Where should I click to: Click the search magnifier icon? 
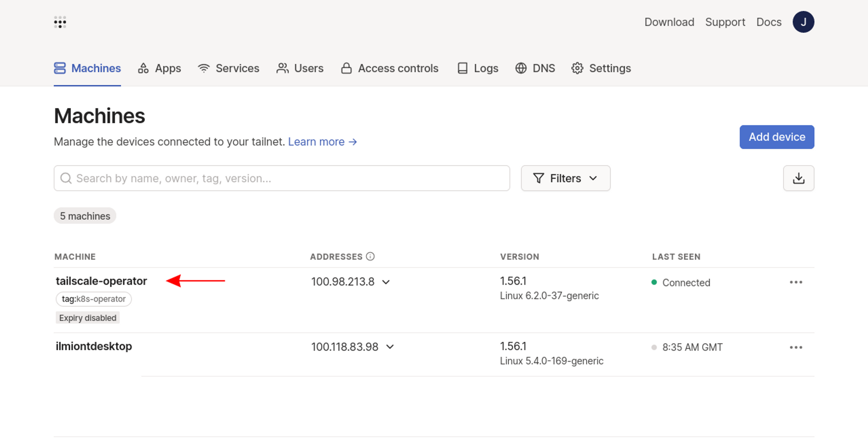tap(66, 178)
